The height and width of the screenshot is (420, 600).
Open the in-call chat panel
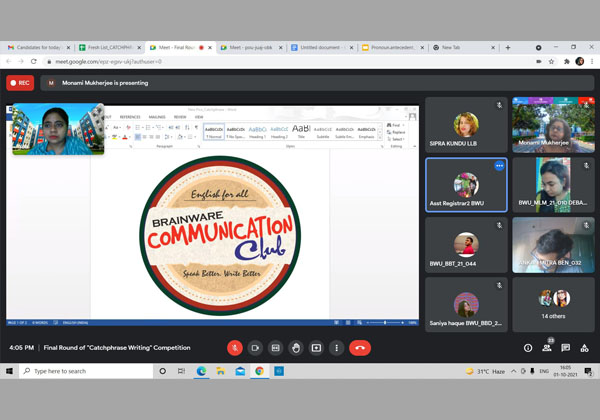click(x=566, y=347)
